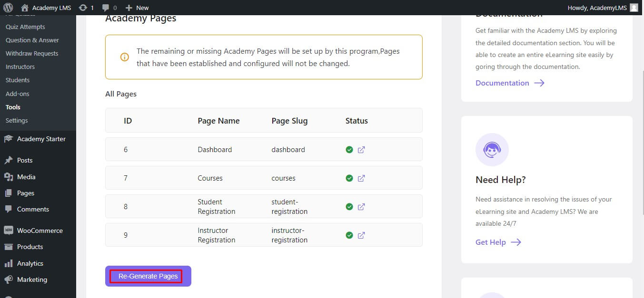Click the Re-Generate Pages button
This screenshot has height=298, width=644.
(148, 276)
